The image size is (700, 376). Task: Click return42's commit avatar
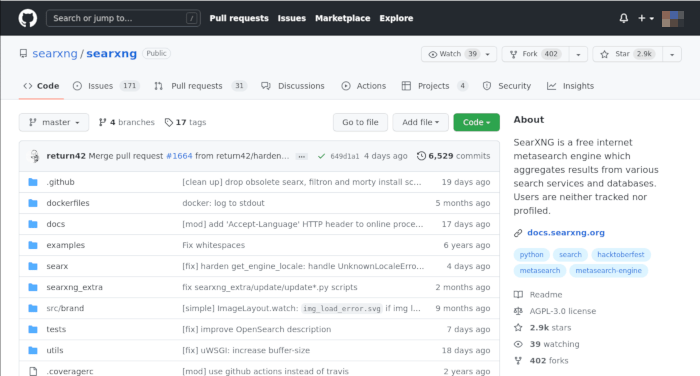pyautogui.click(x=34, y=156)
